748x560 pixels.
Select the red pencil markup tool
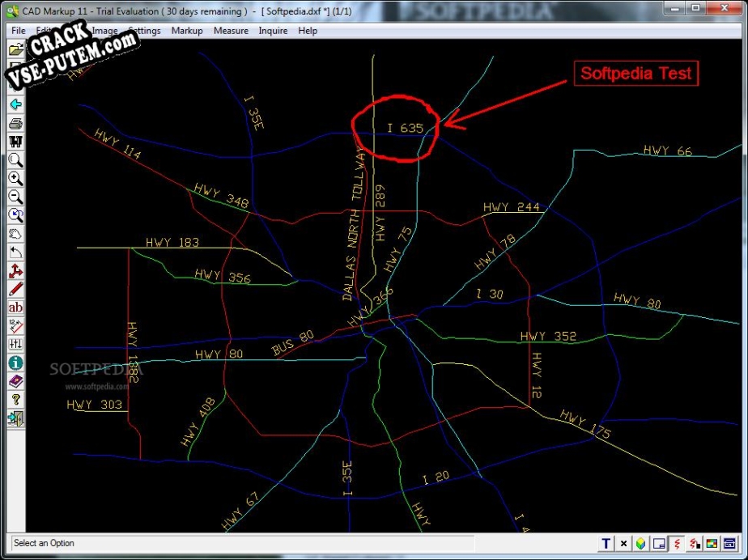pyautogui.click(x=15, y=289)
